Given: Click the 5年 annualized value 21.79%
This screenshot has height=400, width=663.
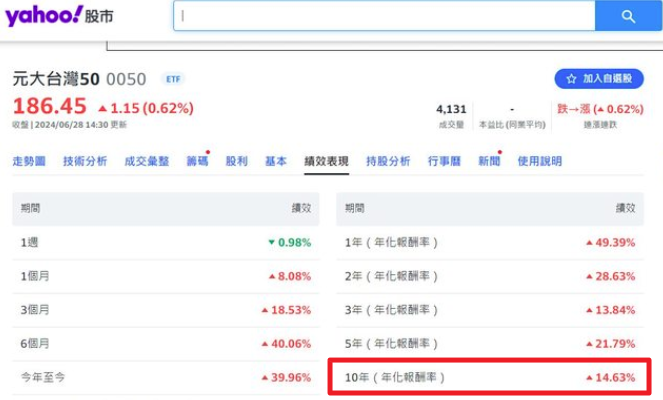Looking at the screenshot, I should pyautogui.click(x=611, y=344).
